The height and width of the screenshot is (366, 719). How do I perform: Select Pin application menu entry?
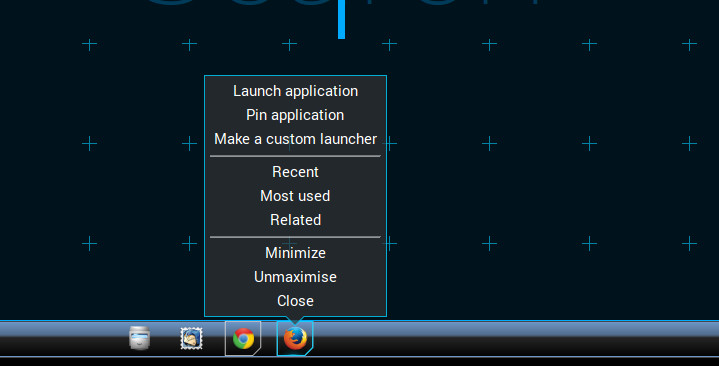point(295,115)
